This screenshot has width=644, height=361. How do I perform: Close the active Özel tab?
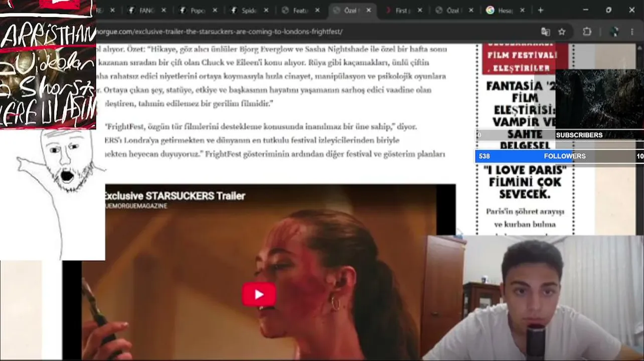coord(368,10)
